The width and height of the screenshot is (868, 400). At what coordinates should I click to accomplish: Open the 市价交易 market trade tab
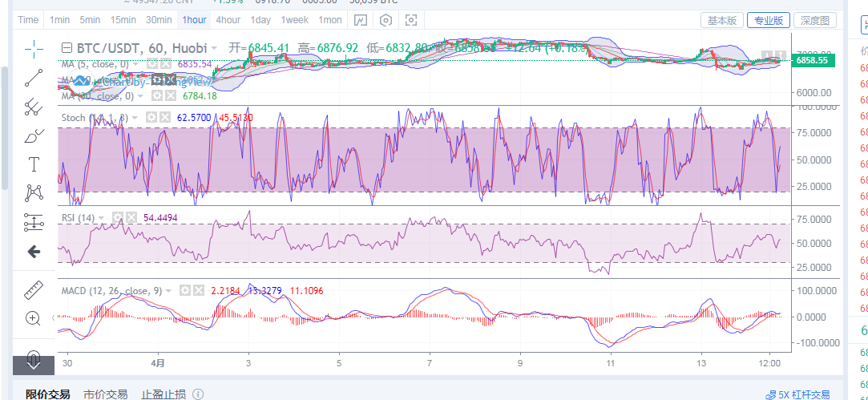point(105,394)
